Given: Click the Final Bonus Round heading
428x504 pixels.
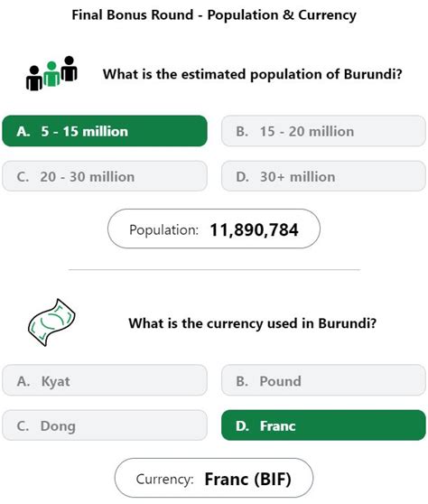Looking at the screenshot, I should 214,15.
